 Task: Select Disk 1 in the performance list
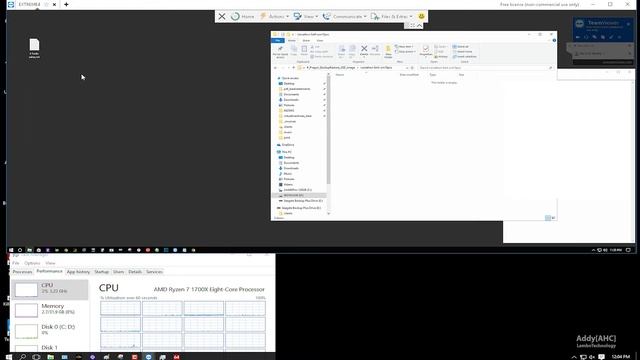click(x=50, y=347)
